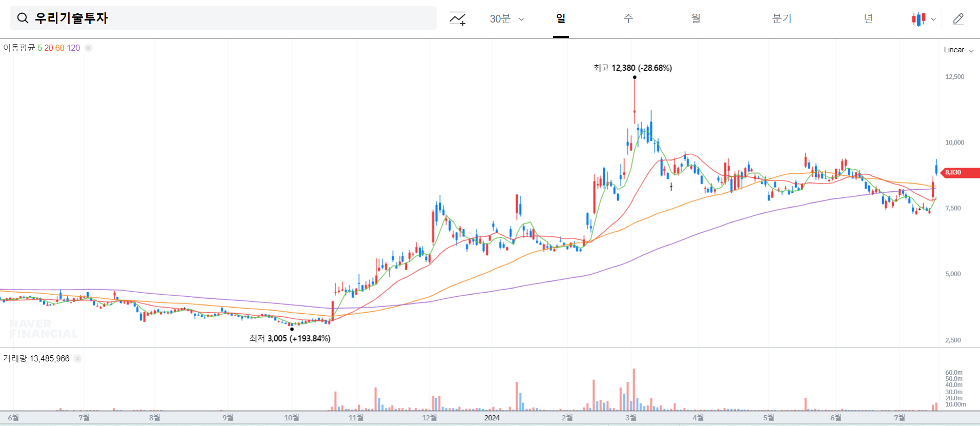The image size is (980, 426).
Task: Click the 10월 time axis label
Action: click(292, 418)
